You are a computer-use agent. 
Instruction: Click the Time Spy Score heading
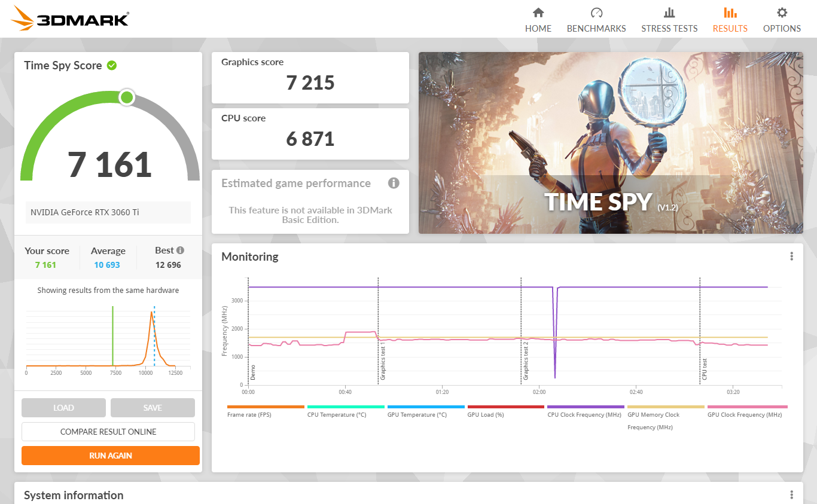coord(63,66)
